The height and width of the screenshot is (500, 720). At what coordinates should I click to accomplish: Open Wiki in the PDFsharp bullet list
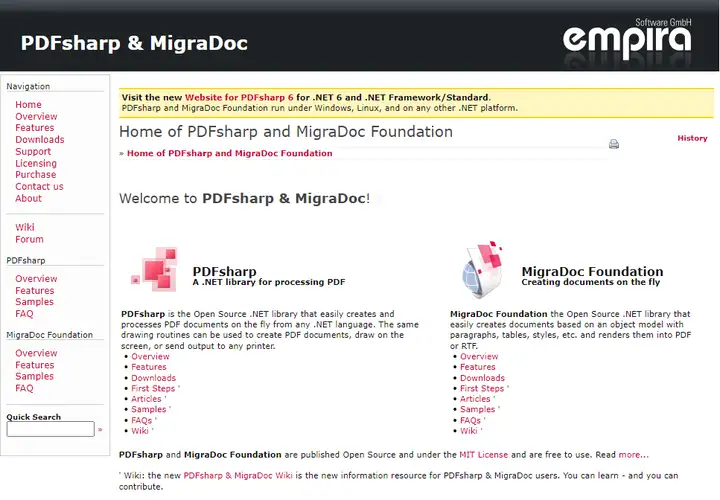point(140,431)
